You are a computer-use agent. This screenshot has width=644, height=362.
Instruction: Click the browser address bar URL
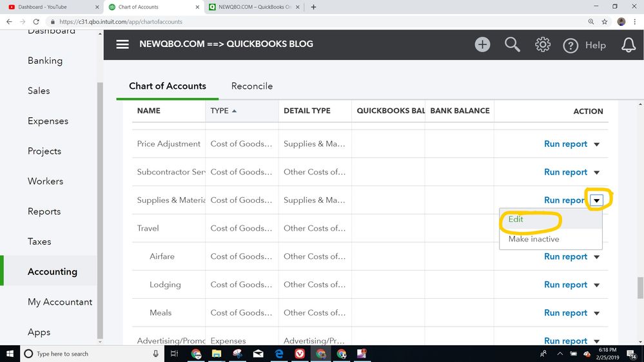(x=121, y=22)
